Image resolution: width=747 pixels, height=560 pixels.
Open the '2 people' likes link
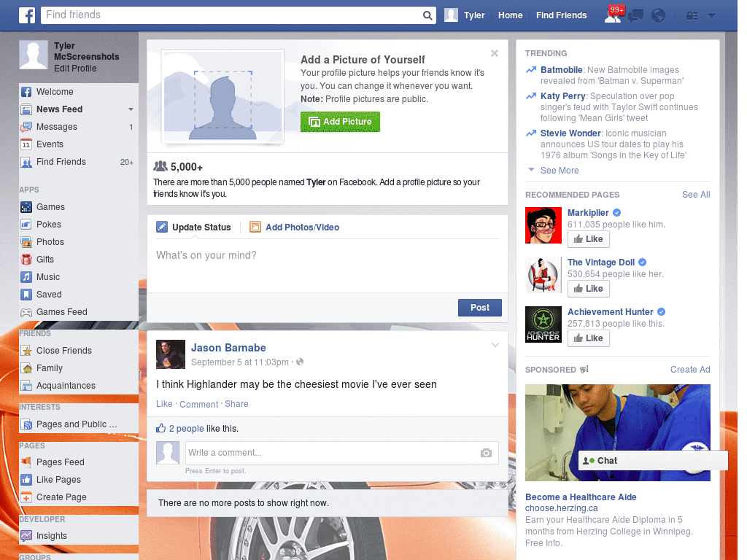pos(186,429)
